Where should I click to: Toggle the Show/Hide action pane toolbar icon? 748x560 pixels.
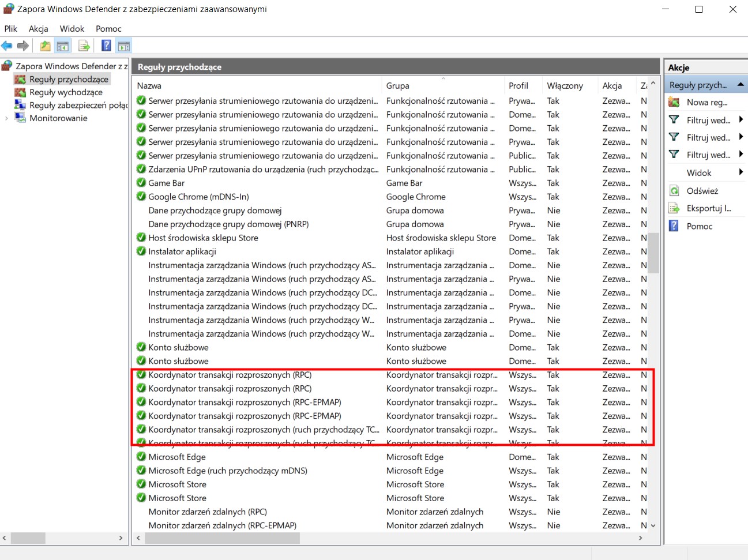(x=124, y=46)
